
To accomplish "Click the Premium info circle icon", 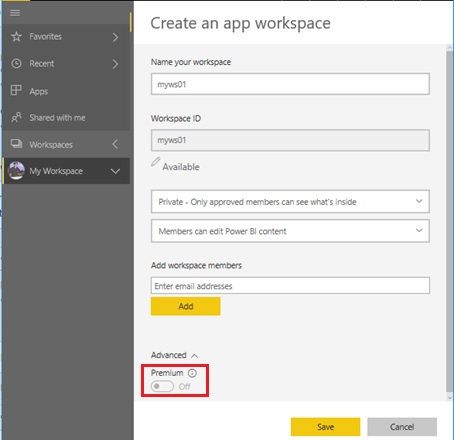I will pyautogui.click(x=192, y=373).
